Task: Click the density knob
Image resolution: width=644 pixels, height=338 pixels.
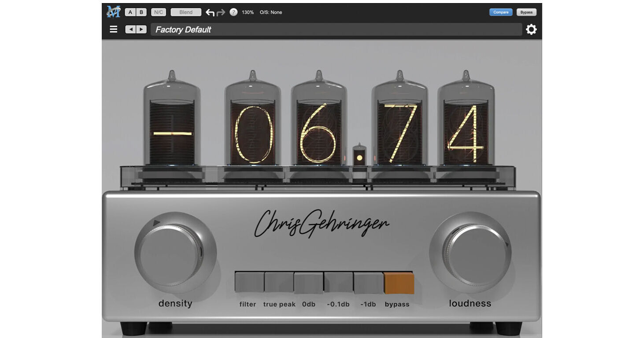Action: click(175, 252)
